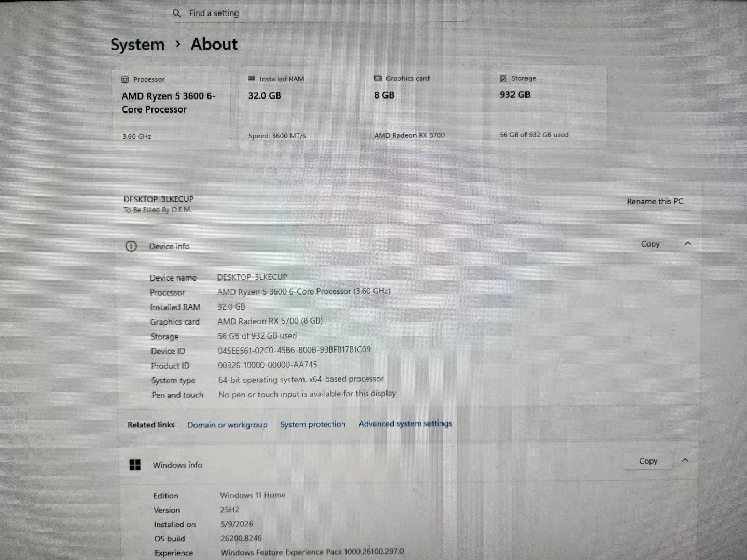Select Windows Feature Experience Pack text
747x560 pixels.
312,552
